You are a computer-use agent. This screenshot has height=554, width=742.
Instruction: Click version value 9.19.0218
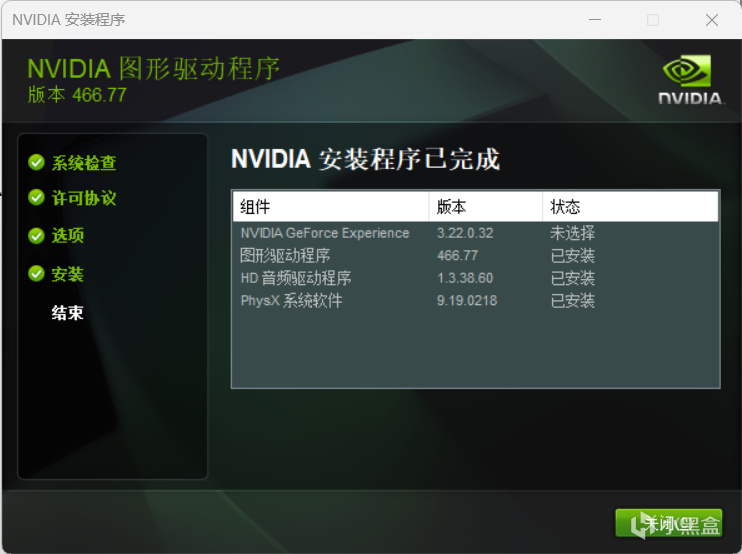(x=467, y=300)
